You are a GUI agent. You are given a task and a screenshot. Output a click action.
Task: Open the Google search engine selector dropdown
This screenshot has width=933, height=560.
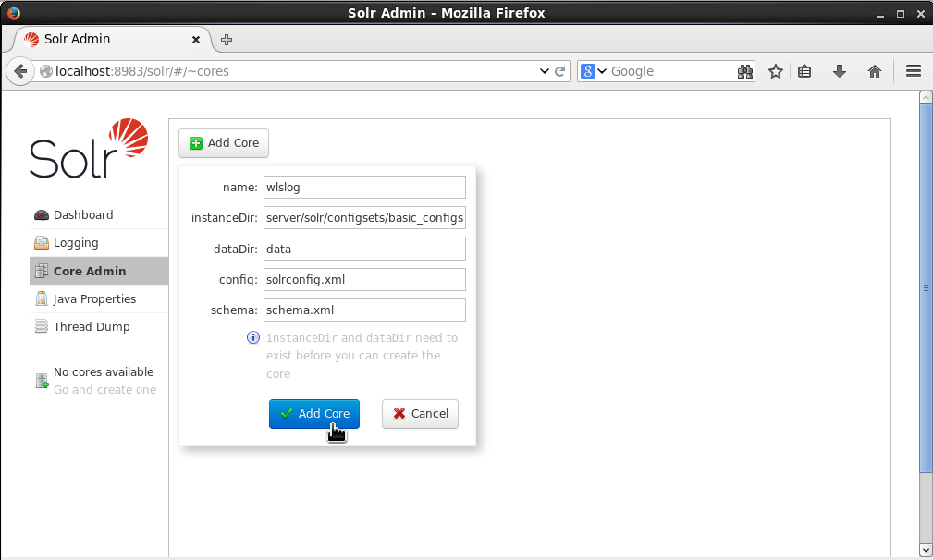point(594,71)
